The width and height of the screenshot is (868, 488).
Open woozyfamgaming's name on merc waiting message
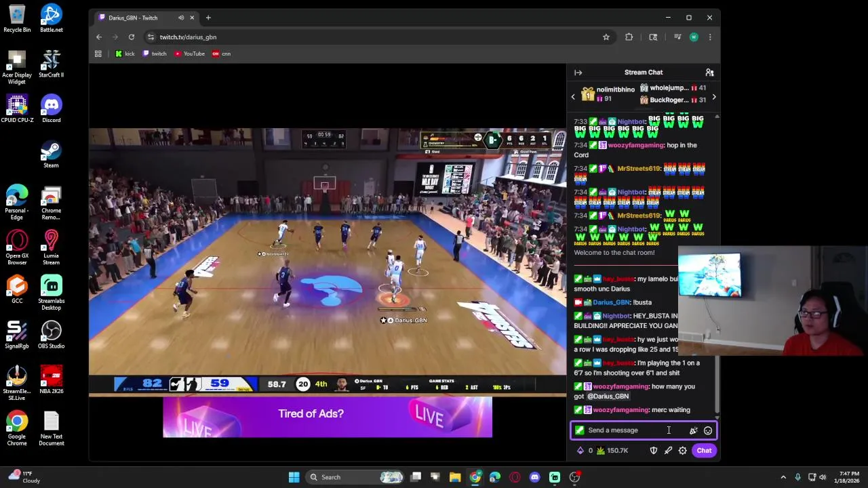click(620, 410)
